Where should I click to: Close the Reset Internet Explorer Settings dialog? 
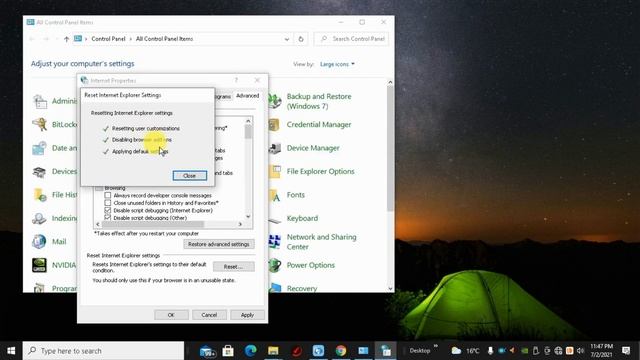(189, 176)
